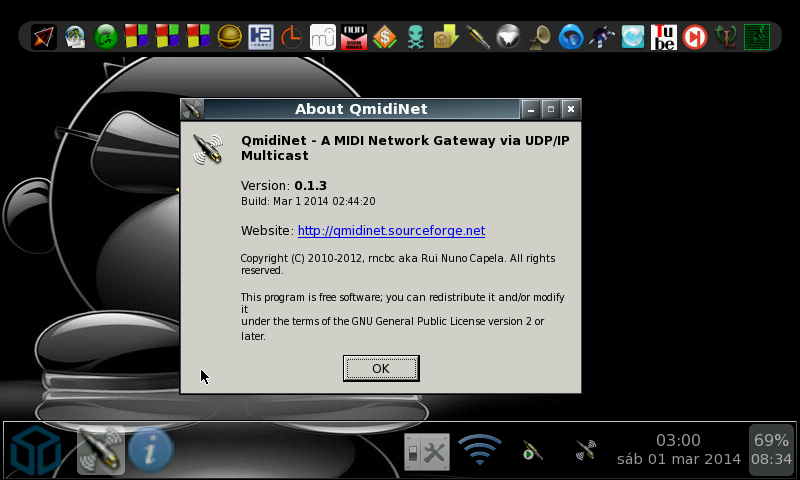Viewport: 800px width, 480px height.
Task: Open the blue swirl sphere icon
Action: 570,37
